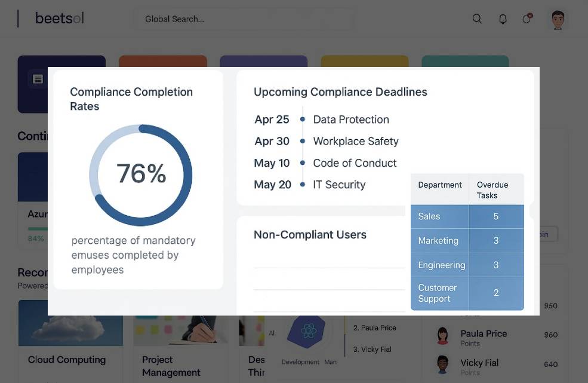
Task: Select the Data Protection deadline
Action: pyautogui.click(x=351, y=120)
